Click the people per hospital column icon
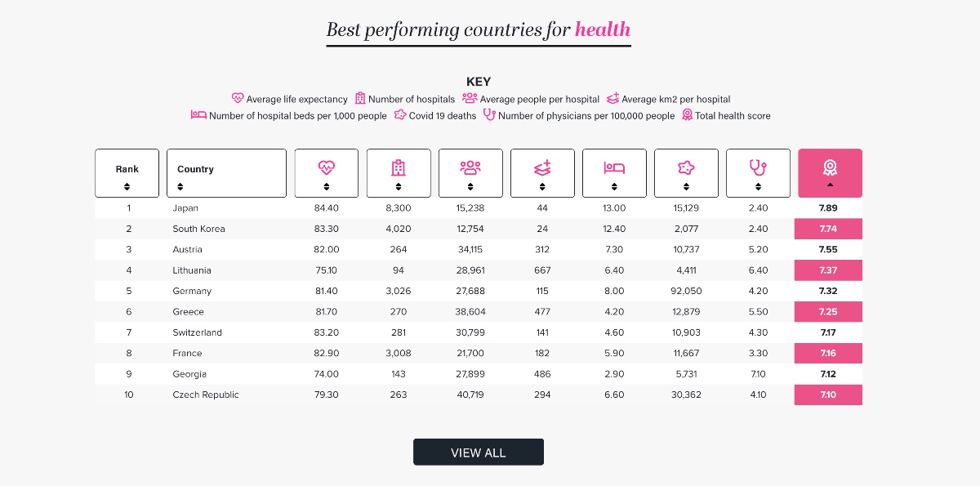980x486 pixels. 470,167
